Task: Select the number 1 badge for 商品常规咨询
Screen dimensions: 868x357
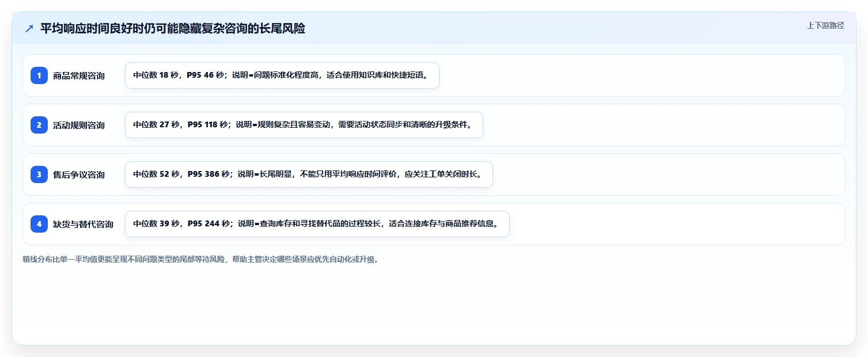Action: pos(39,75)
